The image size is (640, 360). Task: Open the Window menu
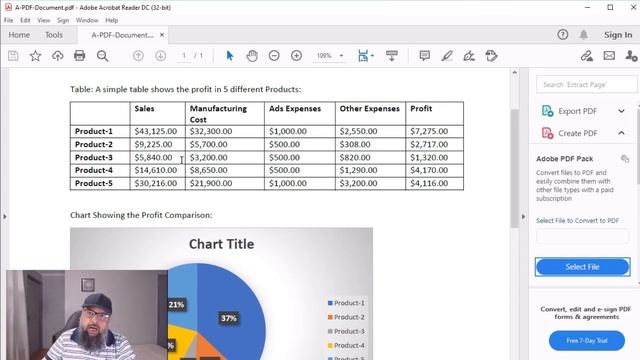tap(87, 20)
